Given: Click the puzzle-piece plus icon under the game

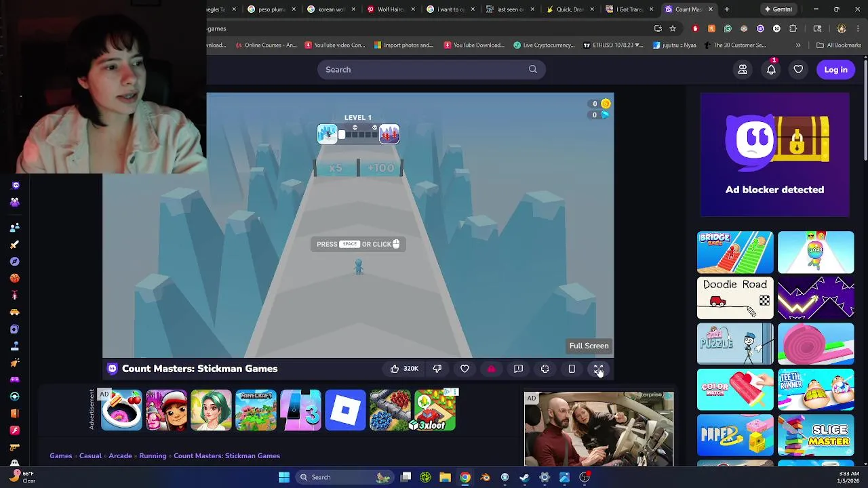Looking at the screenshot, I should [545, 369].
